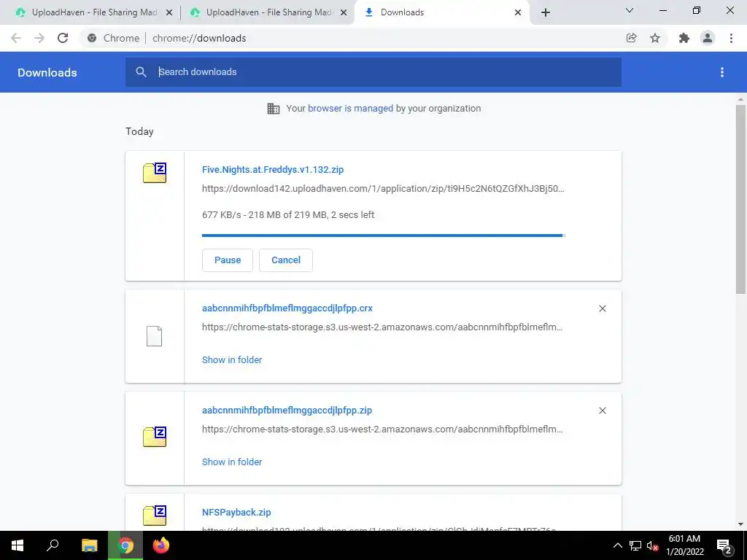Click the taskbar clock and date
The width and height of the screenshot is (747, 560).
(684, 545)
